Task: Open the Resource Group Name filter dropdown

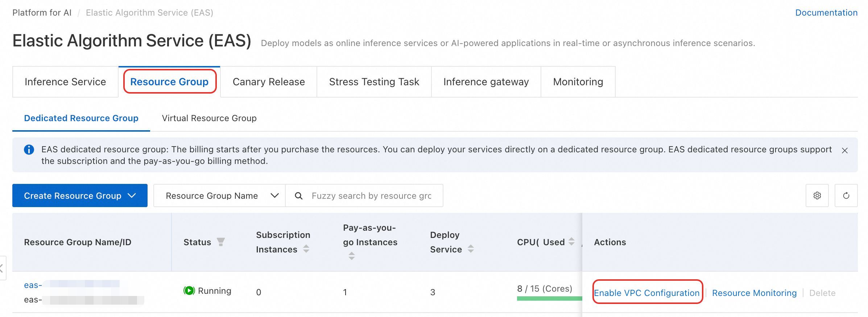Action: (x=219, y=196)
